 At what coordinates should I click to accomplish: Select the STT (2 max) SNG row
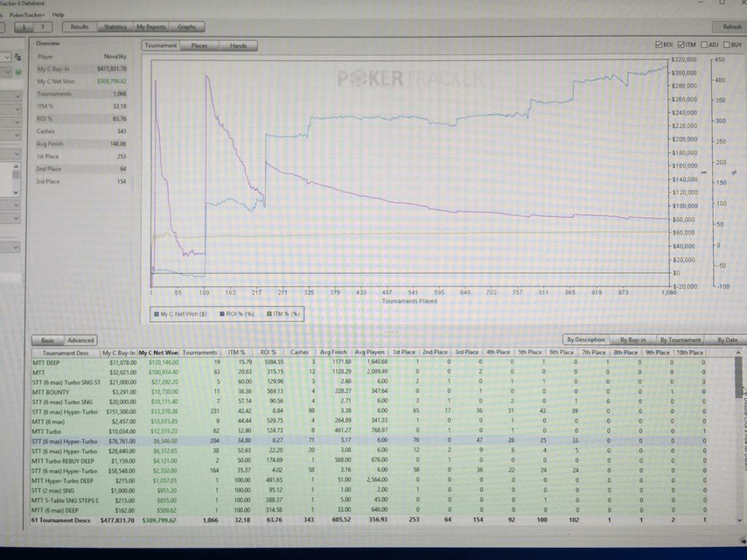click(x=368, y=490)
